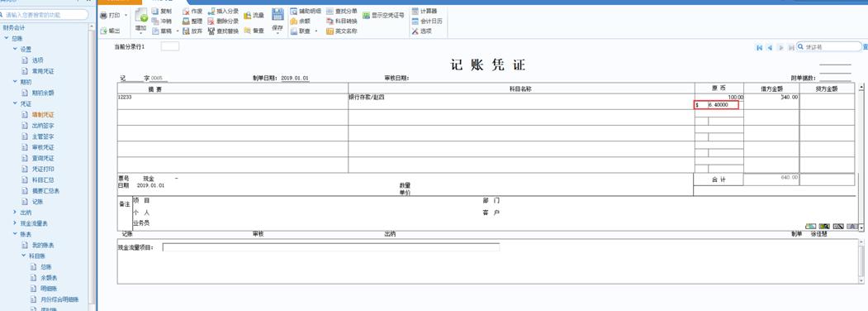Open 主管签字 in the sidebar tree
The width and height of the screenshot is (868, 311).
tap(43, 136)
